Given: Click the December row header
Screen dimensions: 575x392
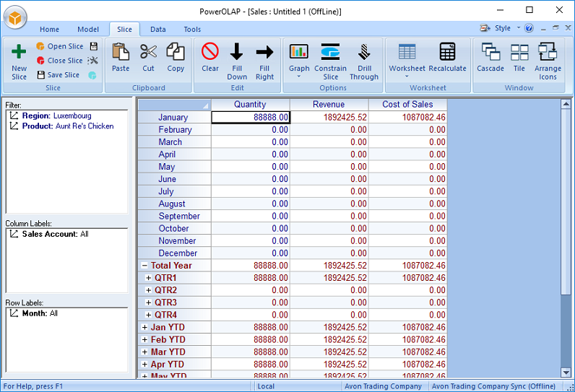Looking at the screenshot, I should click(x=175, y=253).
